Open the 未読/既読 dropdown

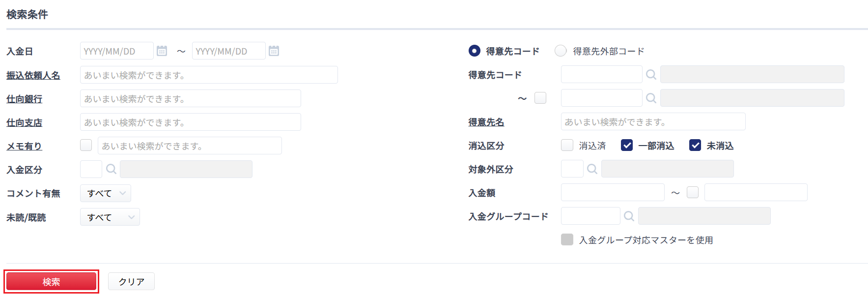(110, 217)
